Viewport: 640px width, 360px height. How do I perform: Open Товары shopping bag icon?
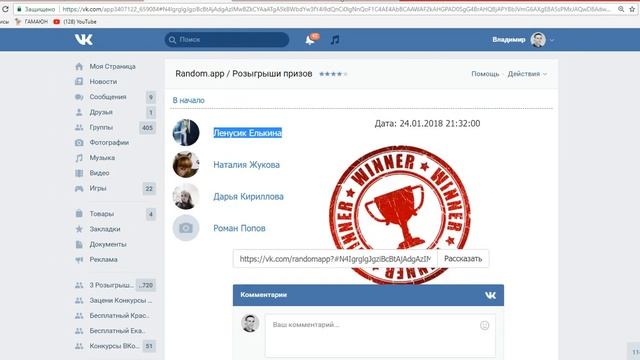point(79,213)
